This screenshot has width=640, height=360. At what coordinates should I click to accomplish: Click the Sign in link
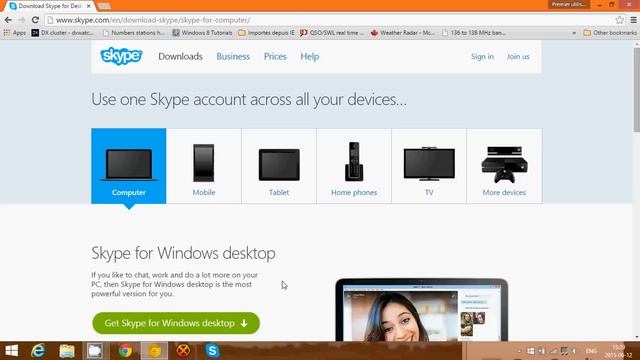[482, 56]
